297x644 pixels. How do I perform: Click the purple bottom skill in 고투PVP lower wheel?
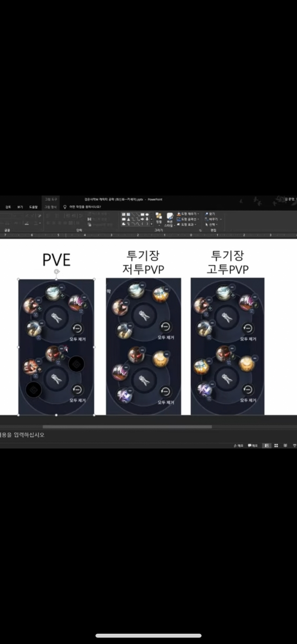coord(205,390)
